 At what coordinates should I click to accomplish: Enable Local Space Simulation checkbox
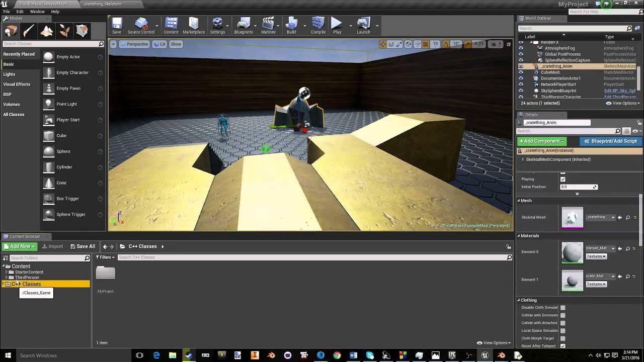pos(562,331)
